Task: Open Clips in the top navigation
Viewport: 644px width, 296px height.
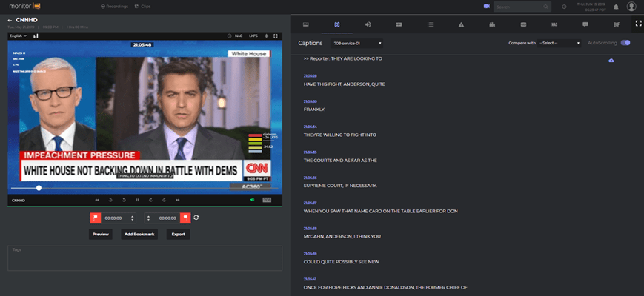Action: pyautogui.click(x=142, y=7)
